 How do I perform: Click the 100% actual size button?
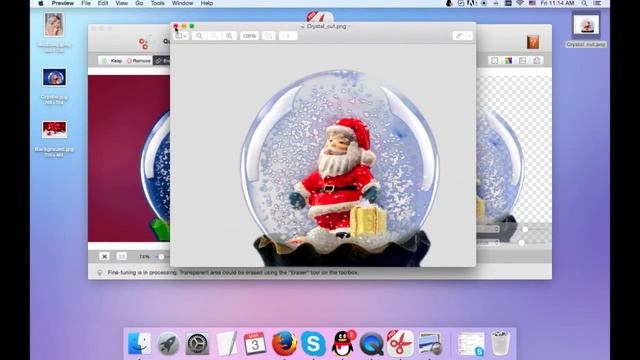click(x=249, y=36)
